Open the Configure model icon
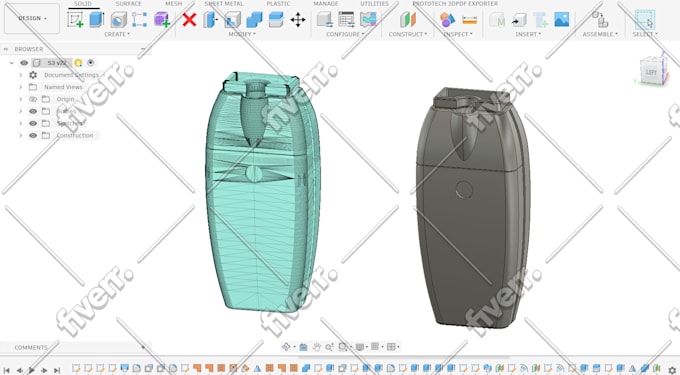This screenshot has width=680, height=375. tap(324, 20)
